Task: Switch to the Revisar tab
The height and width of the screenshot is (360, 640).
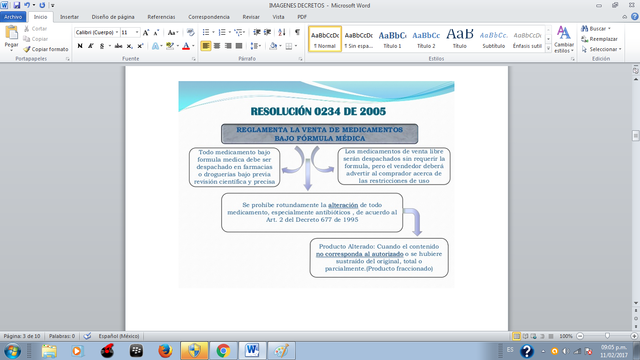Action: pyautogui.click(x=251, y=17)
